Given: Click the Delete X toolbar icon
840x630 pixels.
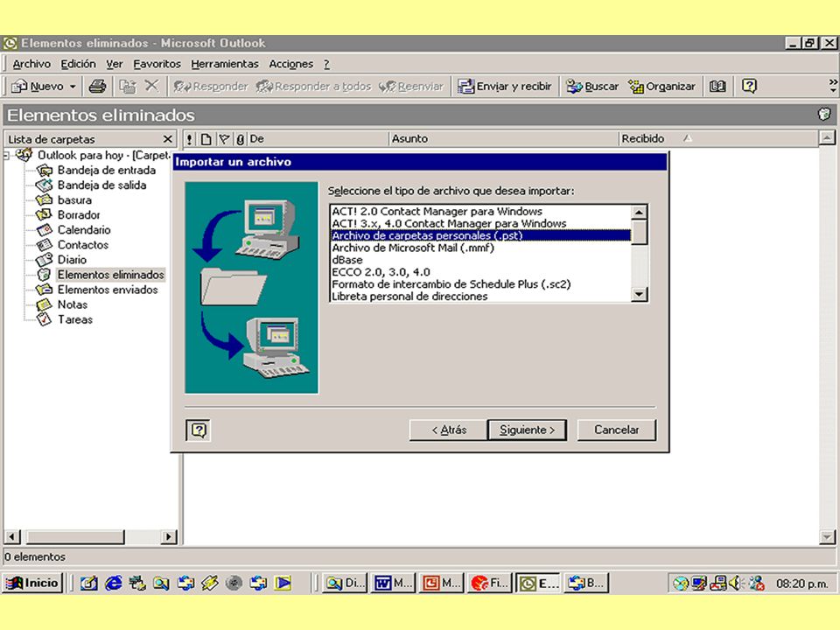Looking at the screenshot, I should (152, 86).
